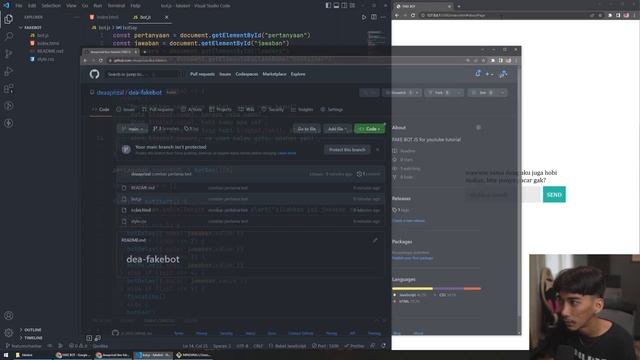Open the Add file dropdown
The width and height of the screenshot is (640, 360).
(x=337, y=129)
